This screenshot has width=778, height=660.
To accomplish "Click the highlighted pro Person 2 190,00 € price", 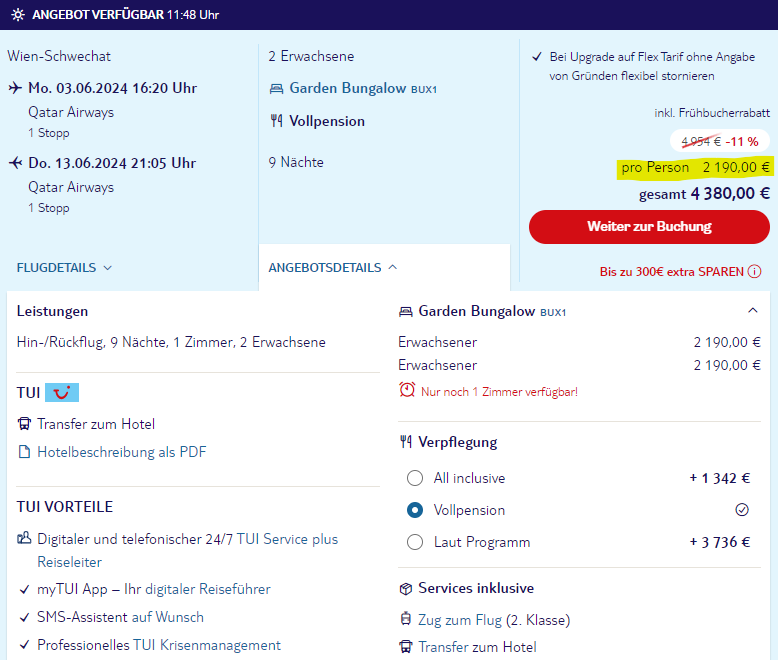I will click(695, 168).
